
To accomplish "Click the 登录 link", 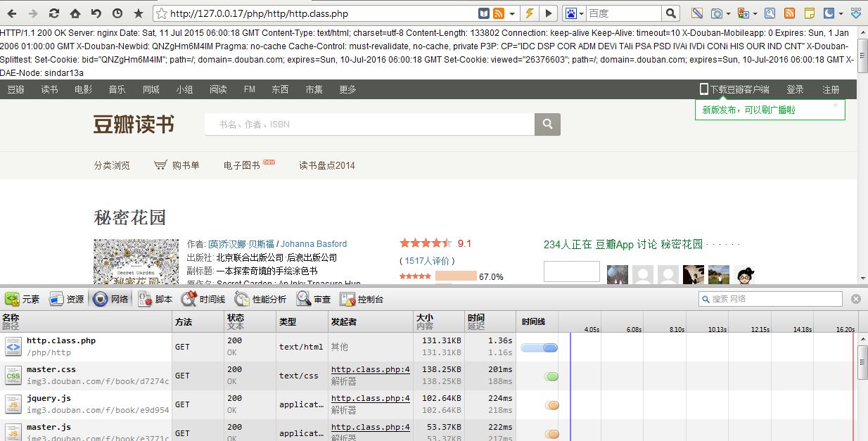I will tap(795, 89).
